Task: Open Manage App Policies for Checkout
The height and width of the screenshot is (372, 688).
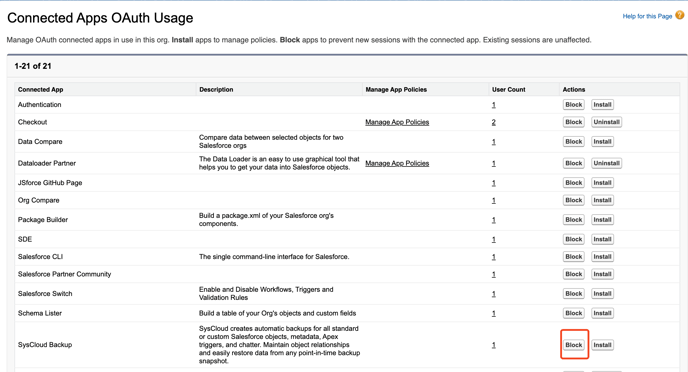Action: tap(397, 122)
